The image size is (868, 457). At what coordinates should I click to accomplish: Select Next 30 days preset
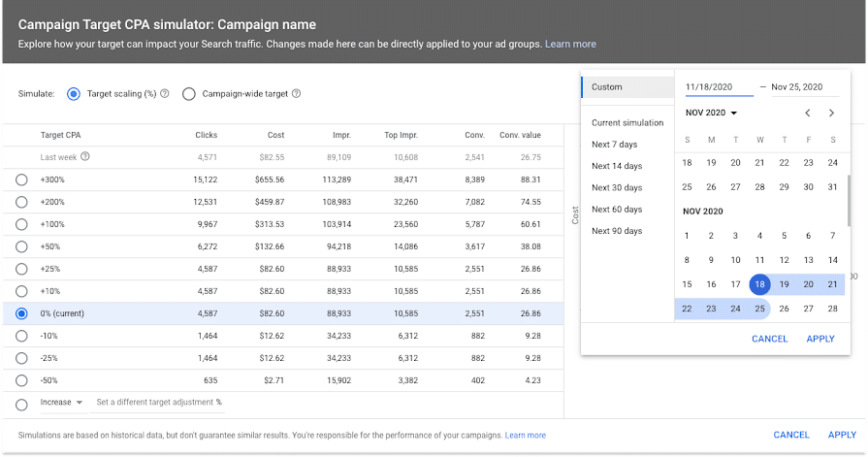tap(616, 187)
